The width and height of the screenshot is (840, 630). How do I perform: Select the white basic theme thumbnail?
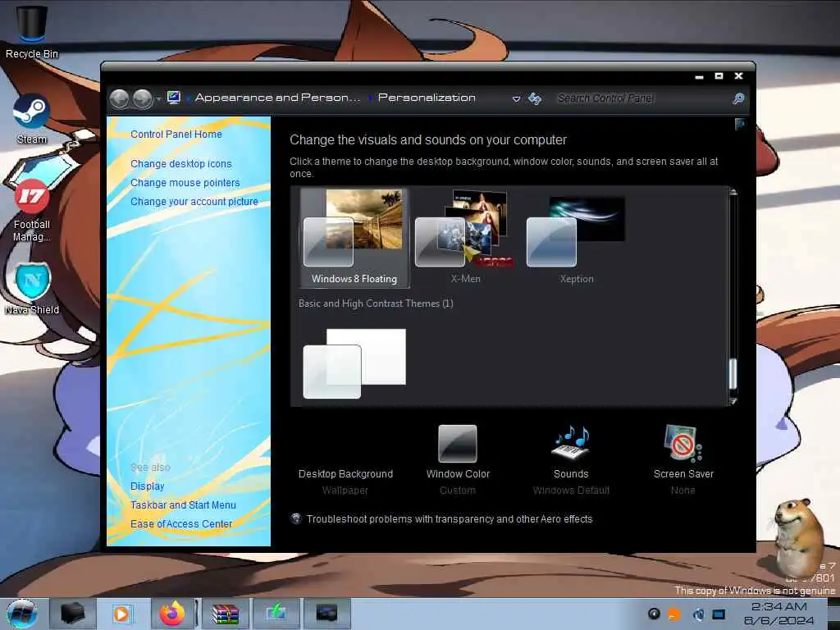(x=354, y=363)
